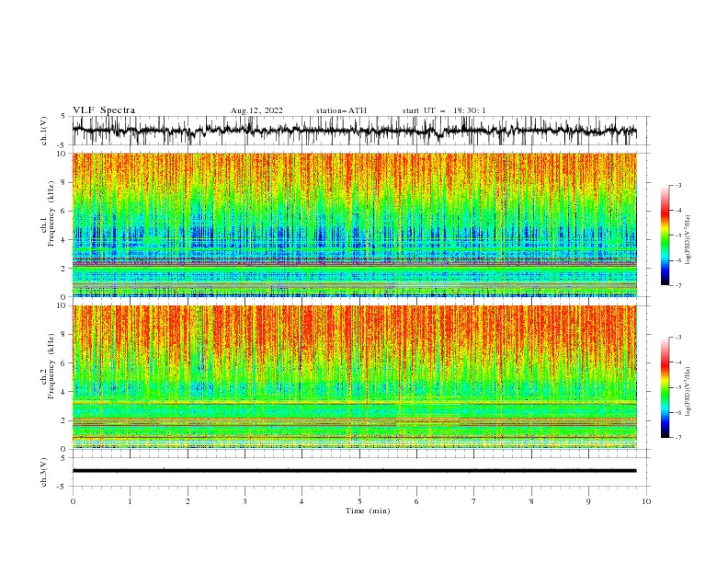Click the VLF Spectra title text

click(104, 110)
